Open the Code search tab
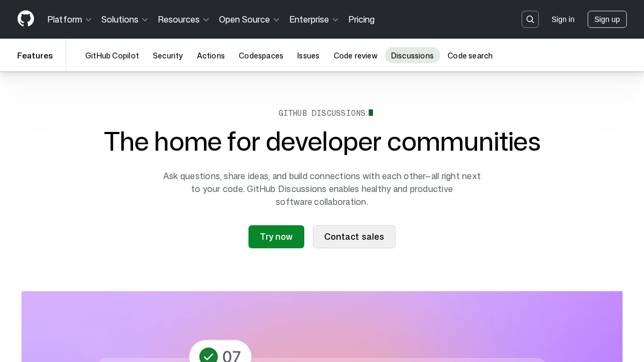644x362 pixels. (470, 55)
